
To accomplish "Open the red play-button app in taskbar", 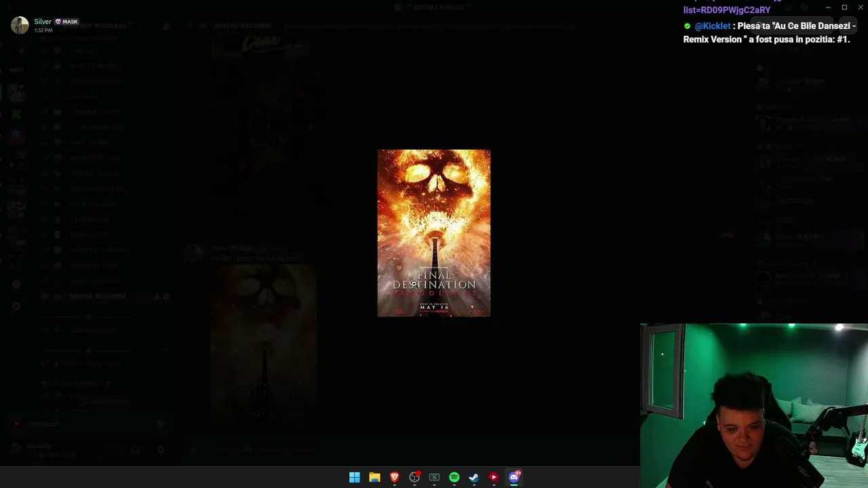I will (x=494, y=477).
